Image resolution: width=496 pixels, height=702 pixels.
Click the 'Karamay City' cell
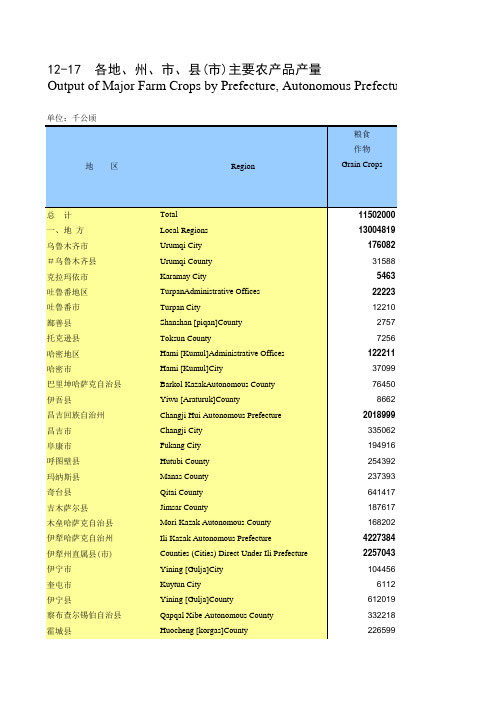tap(183, 276)
